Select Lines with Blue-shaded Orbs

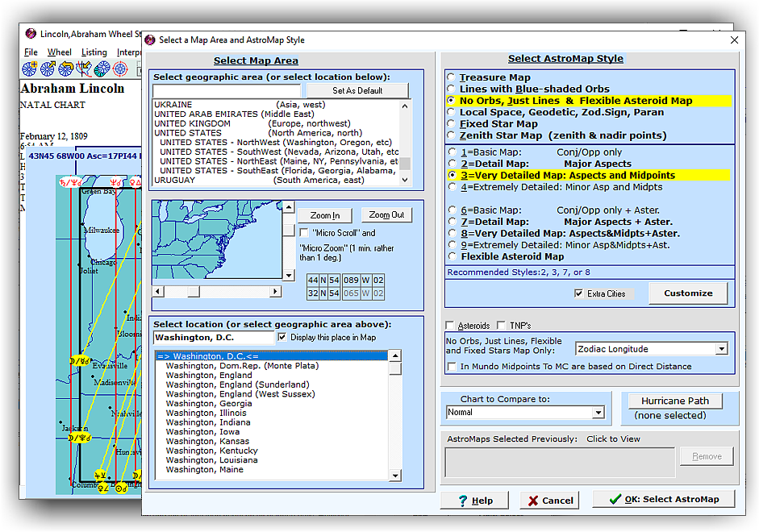(x=451, y=89)
